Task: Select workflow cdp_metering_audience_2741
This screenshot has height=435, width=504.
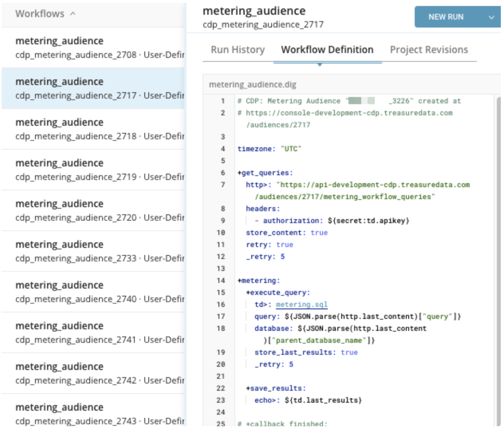Action: click(93, 332)
